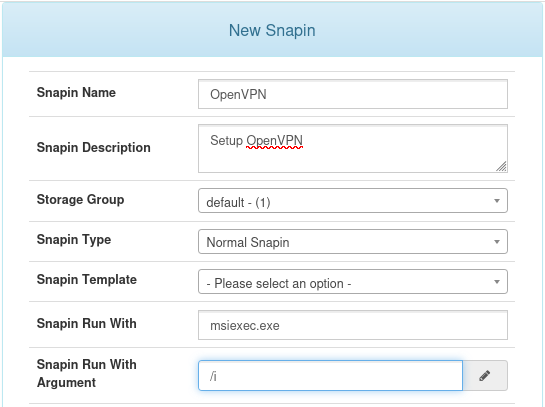
Task: Click the Snapin Name input field
Action: click(353, 94)
